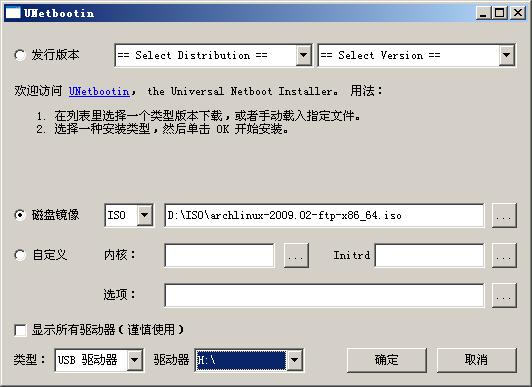Open the Select Distribution dropdown
This screenshot has height=387, width=532.
click(x=213, y=55)
